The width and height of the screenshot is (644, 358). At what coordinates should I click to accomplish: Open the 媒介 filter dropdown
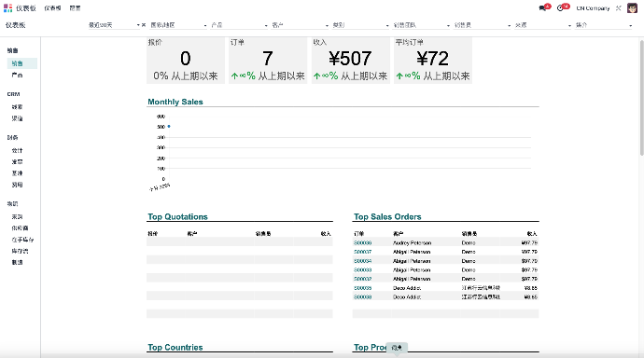604,25
